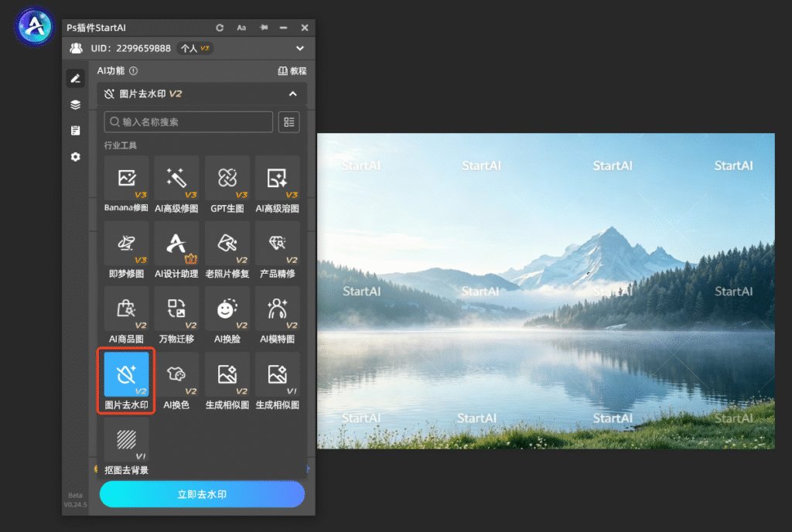Minimize the StartAI plugin panel

(283, 28)
